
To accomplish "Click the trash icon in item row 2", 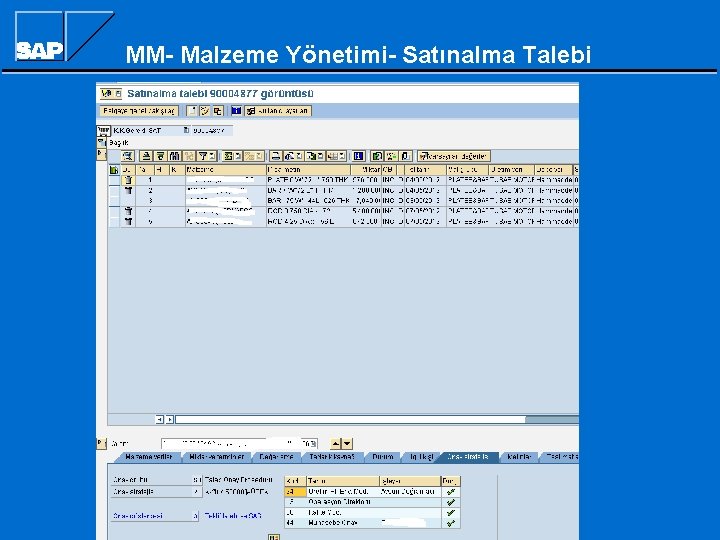I will tap(129, 190).
